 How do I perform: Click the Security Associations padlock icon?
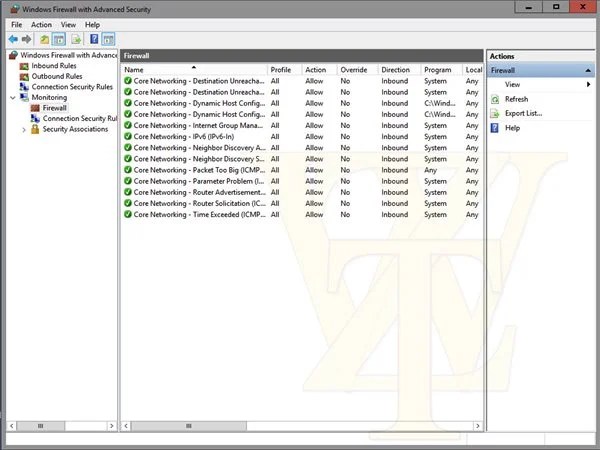coord(35,129)
